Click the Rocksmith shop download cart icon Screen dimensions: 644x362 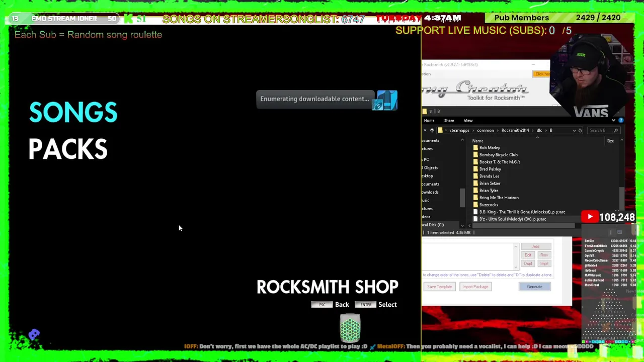click(385, 100)
